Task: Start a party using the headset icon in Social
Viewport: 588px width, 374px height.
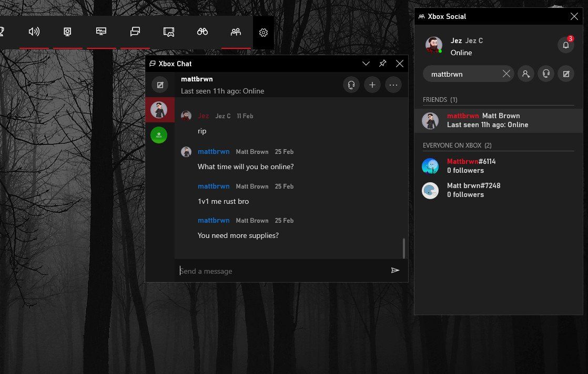Action: coord(546,74)
